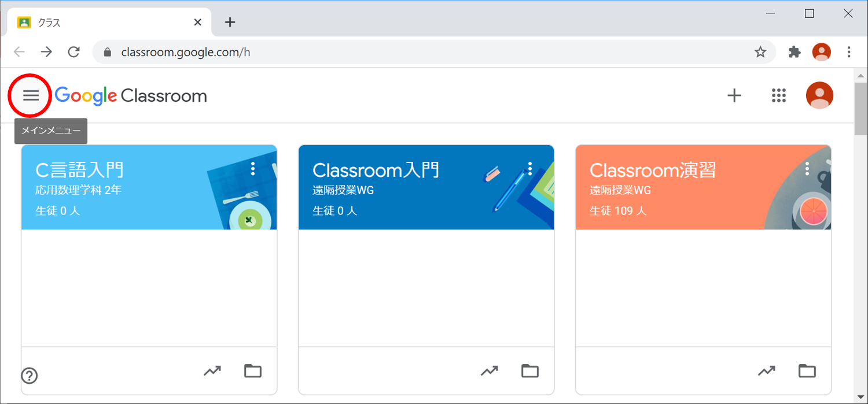
Task: Open three-dot menu on Classroom入門 card
Action: click(x=530, y=168)
